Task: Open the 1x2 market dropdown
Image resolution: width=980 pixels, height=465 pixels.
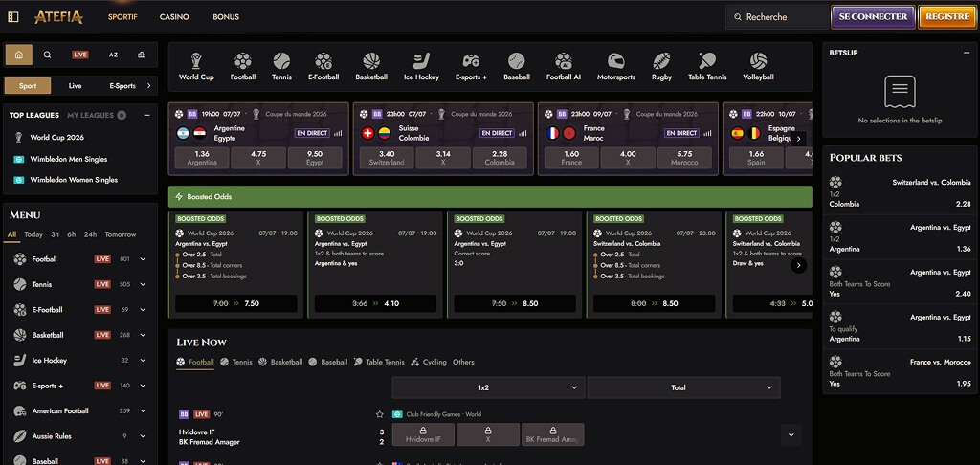Action: (489, 387)
